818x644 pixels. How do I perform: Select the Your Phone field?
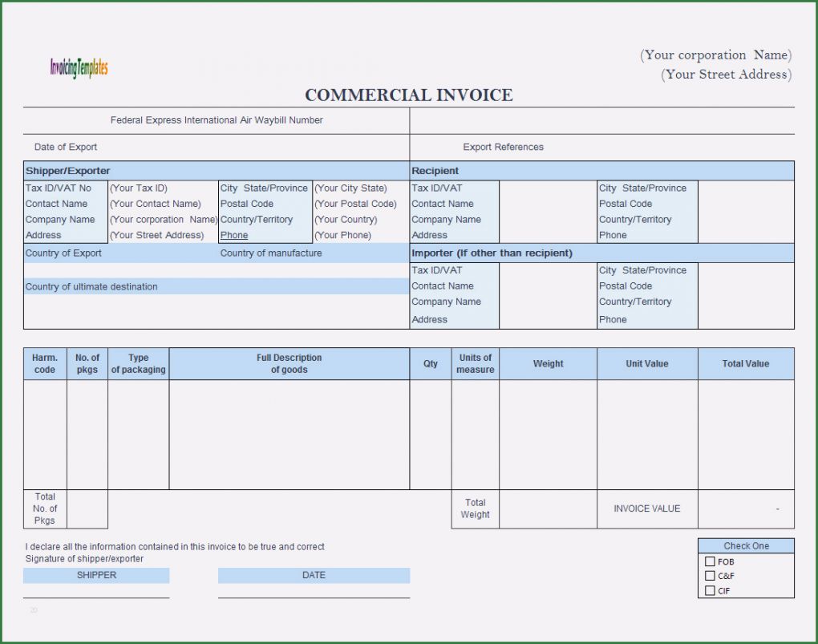pos(342,236)
